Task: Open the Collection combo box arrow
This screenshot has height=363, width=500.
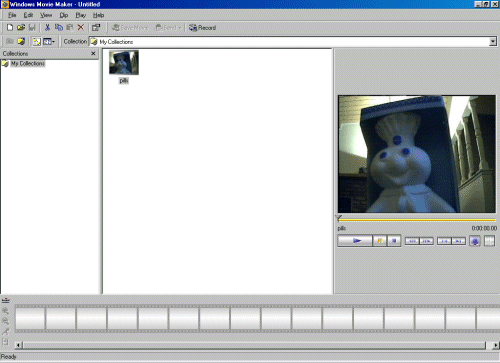Action: (493, 42)
